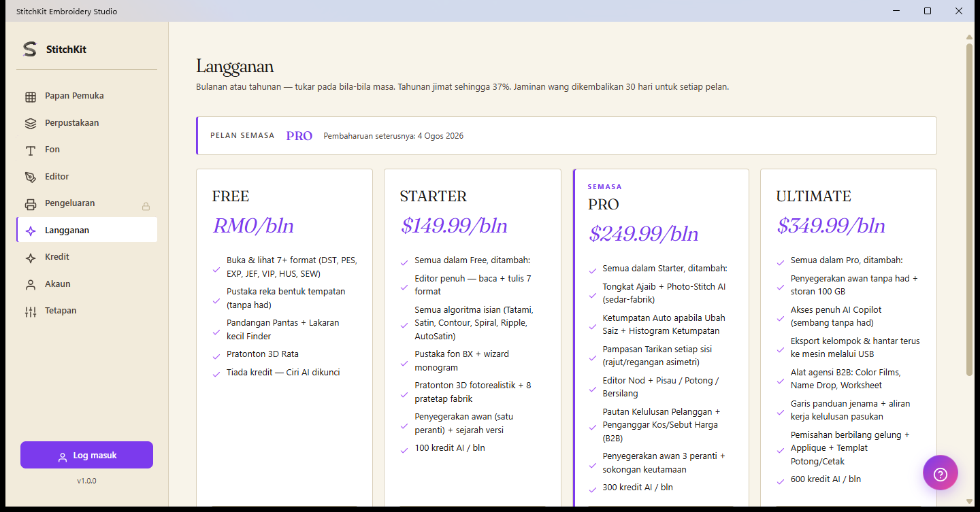Viewport: 980px width, 512px height.
Task: Select the ULTIMATE plan card title
Action: tap(813, 197)
